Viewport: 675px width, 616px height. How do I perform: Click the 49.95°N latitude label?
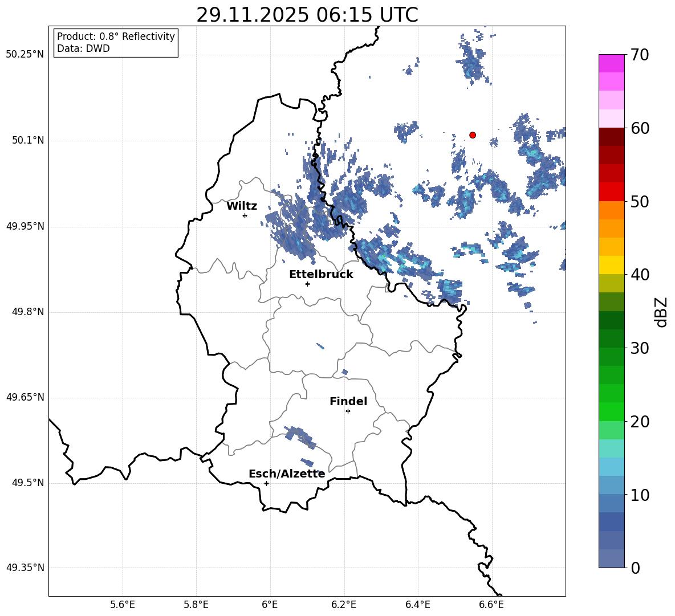[x=25, y=226]
